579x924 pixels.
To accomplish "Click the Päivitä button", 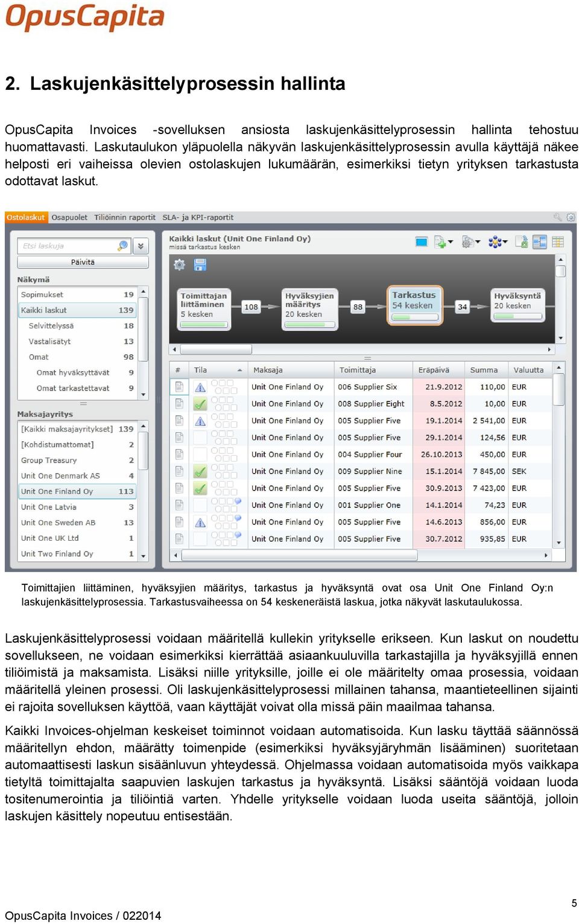I will tap(83, 263).
